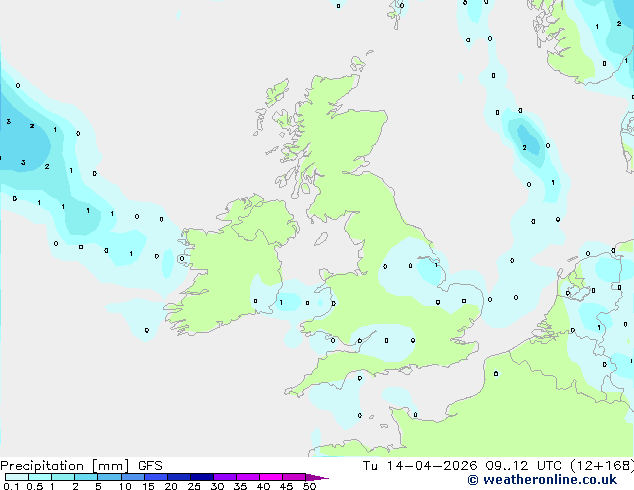Choose the 25–30 mm dark blue swatch
Viewport: 634px width, 490px height.
pyautogui.click(x=202, y=477)
